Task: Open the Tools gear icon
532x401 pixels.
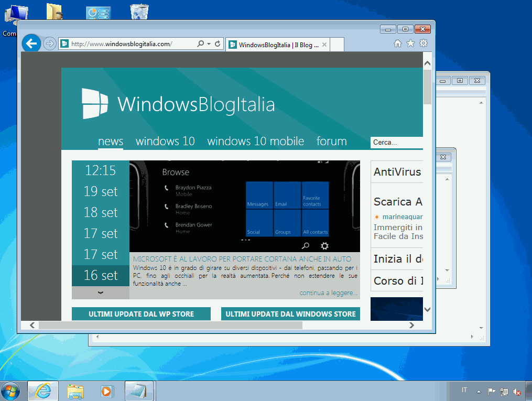Action: coord(424,44)
